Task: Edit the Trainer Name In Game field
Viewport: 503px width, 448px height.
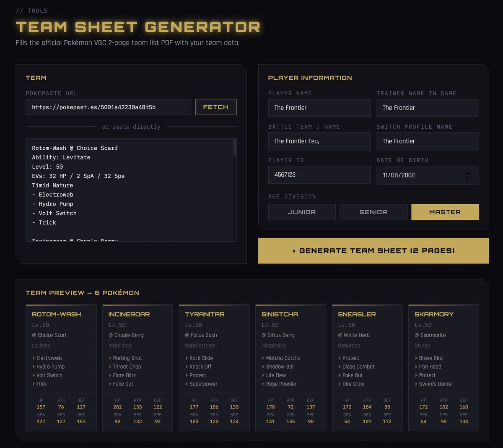Action: (x=428, y=108)
